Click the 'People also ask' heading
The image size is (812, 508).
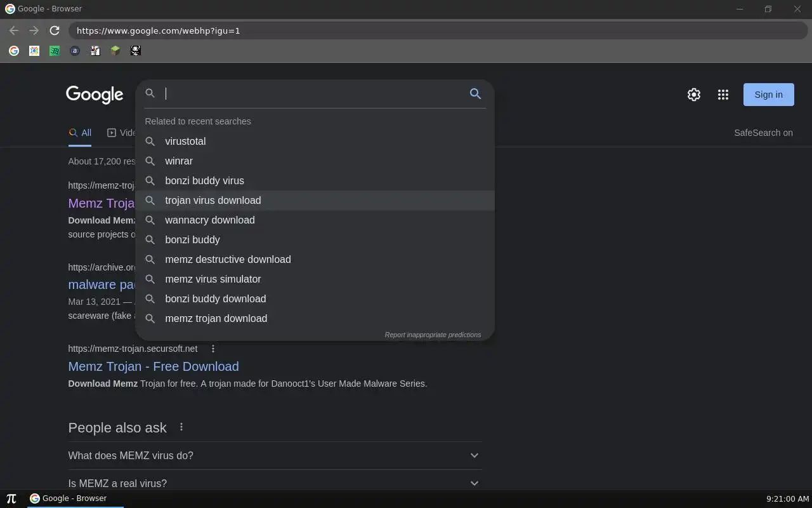pyautogui.click(x=117, y=428)
